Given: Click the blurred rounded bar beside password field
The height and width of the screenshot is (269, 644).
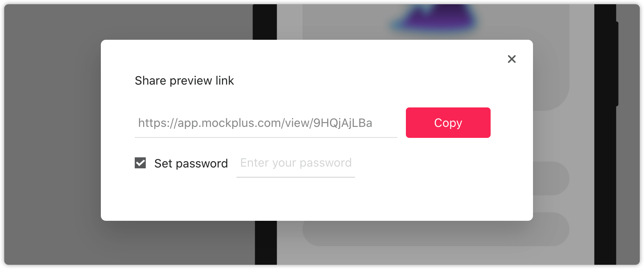Looking at the screenshot, I should click(x=551, y=178).
